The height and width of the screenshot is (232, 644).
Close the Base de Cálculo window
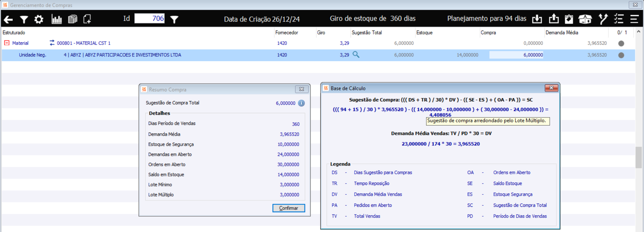coord(551,88)
